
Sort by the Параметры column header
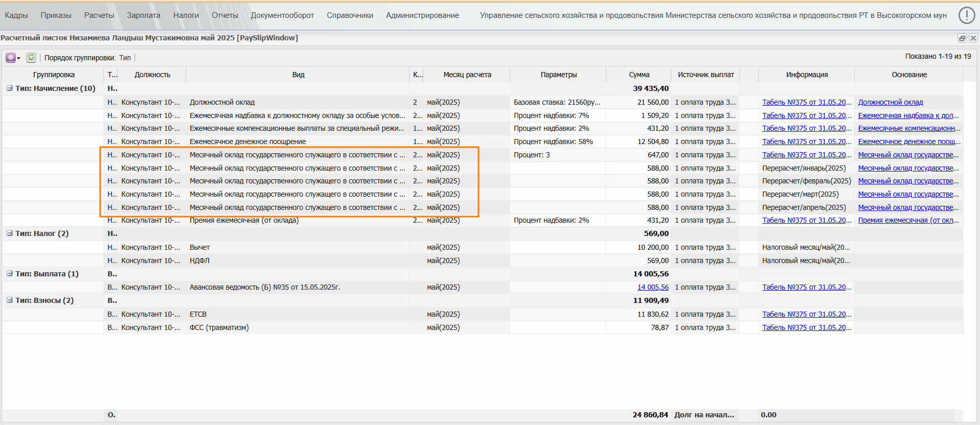coord(559,75)
